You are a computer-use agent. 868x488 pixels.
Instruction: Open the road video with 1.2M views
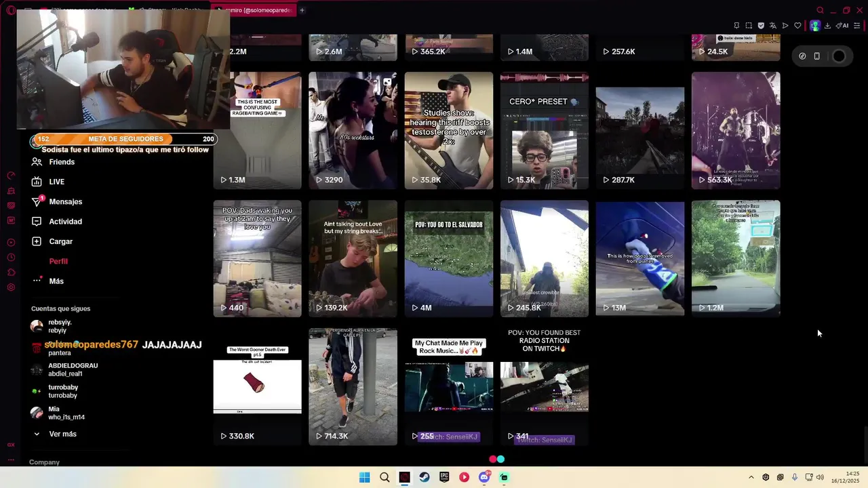click(x=736, y=258)
